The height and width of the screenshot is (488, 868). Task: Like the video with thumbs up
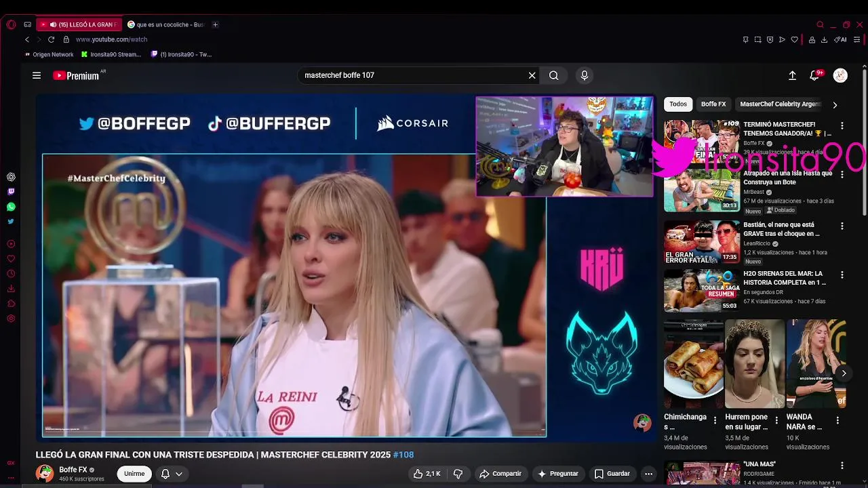point(427,474)
